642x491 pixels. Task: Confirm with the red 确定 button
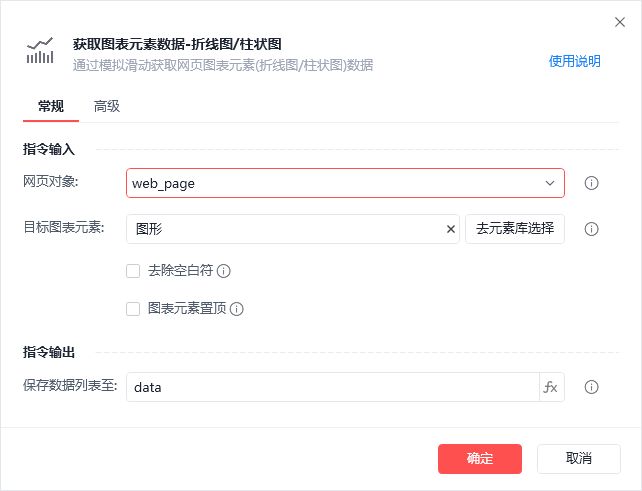point(480,459)
